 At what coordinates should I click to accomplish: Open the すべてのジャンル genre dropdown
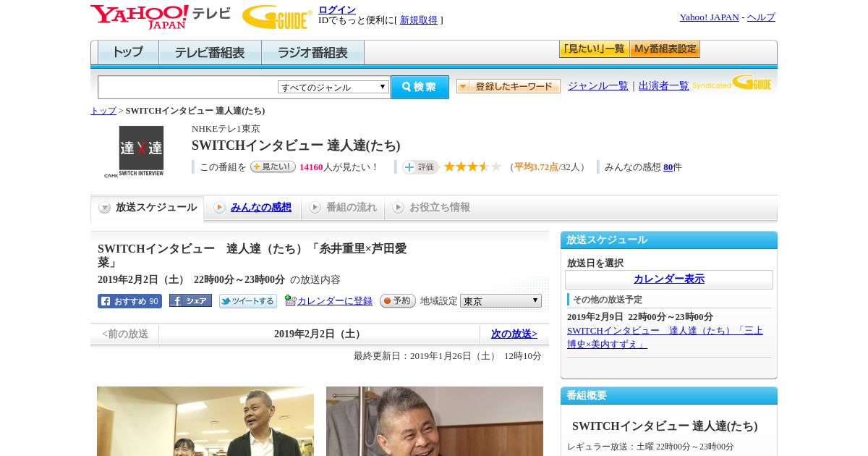point(333,87)
